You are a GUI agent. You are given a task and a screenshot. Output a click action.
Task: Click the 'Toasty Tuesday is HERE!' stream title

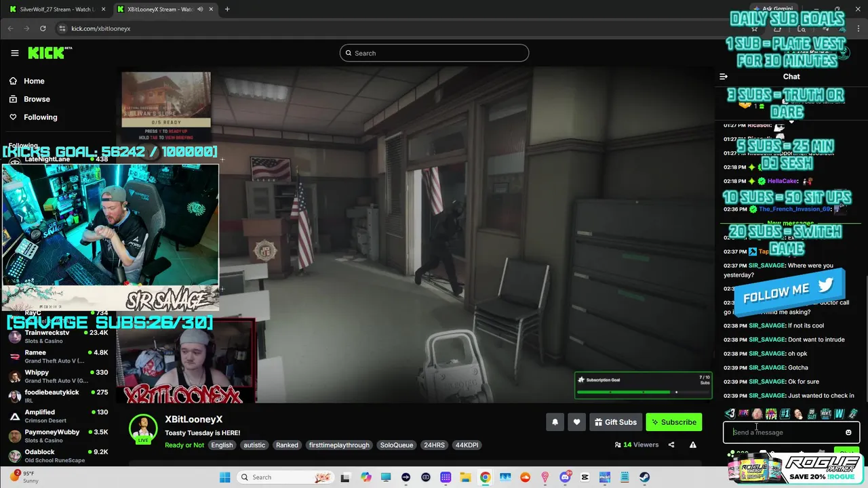click(202, 432)
